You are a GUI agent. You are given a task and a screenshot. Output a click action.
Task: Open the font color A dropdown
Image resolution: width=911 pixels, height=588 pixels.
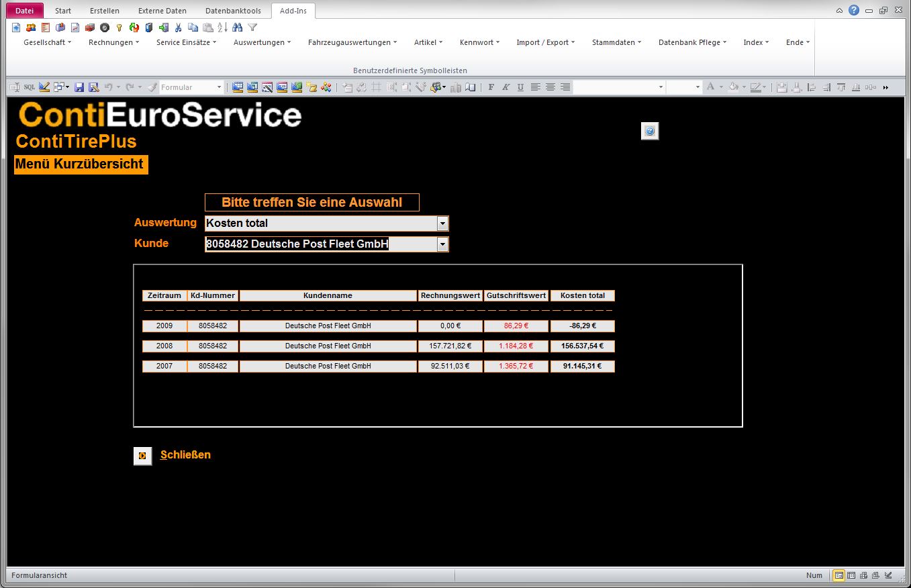(721, 87)
